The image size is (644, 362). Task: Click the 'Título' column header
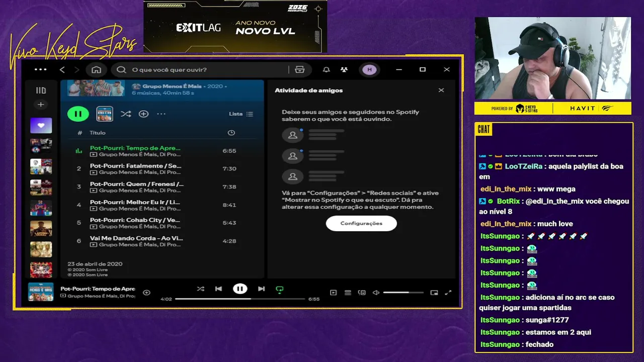98,133
